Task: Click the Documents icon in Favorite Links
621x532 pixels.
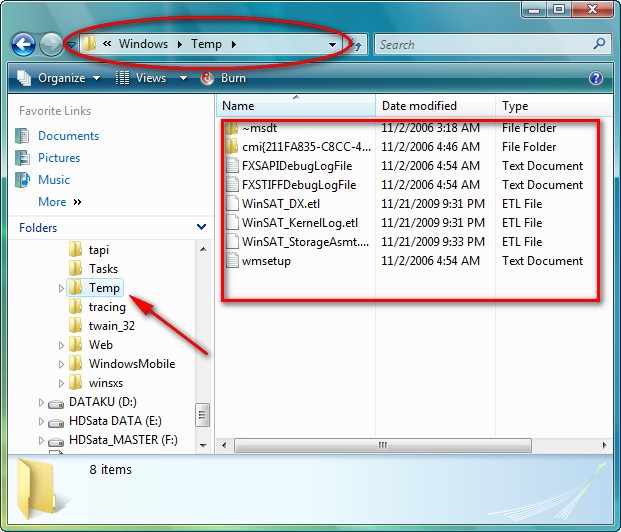Action: [x=22, y=136]
